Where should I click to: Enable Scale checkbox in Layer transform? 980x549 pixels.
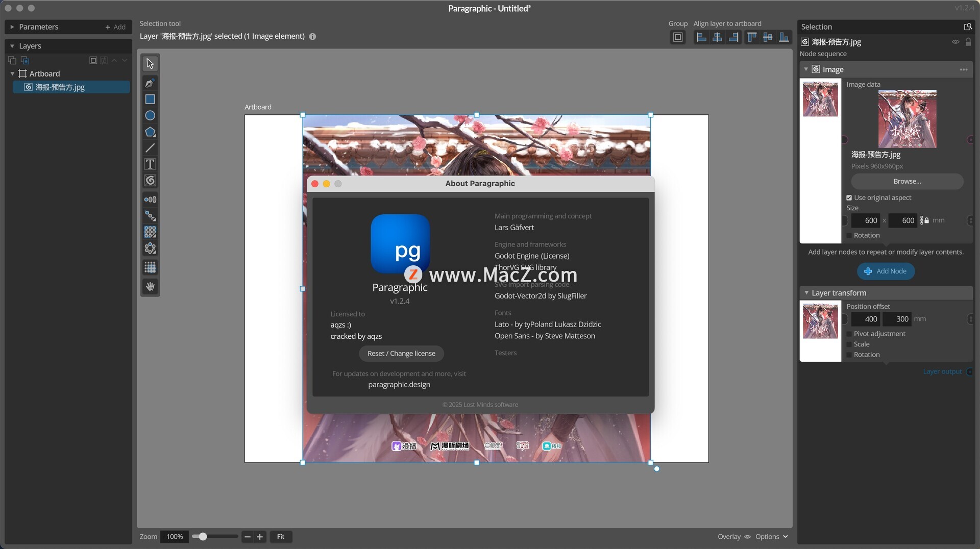[x=849, y=344]
